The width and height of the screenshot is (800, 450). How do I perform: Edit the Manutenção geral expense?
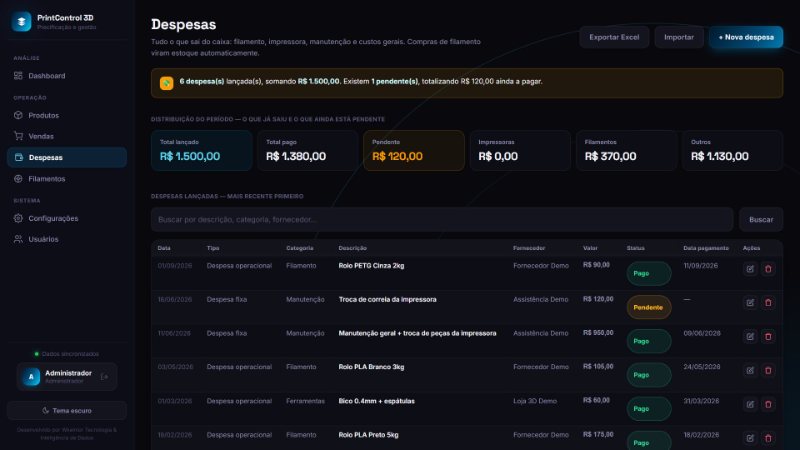point(750,337)
